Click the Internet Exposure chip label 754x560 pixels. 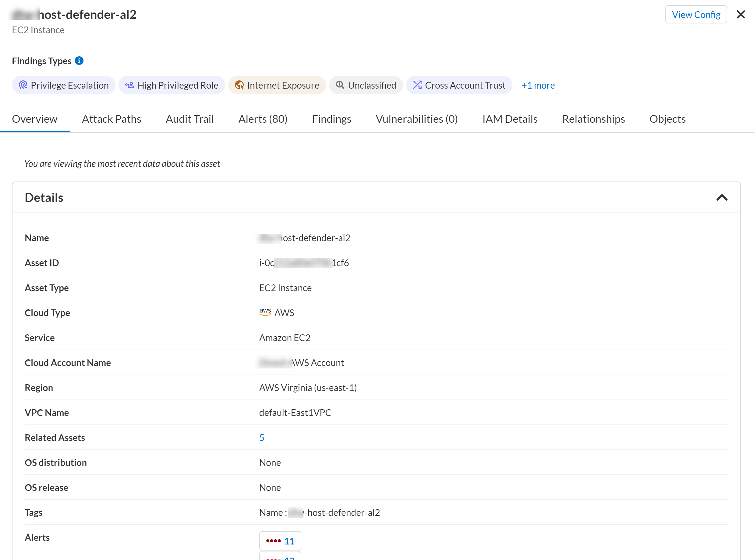(283, 85)
